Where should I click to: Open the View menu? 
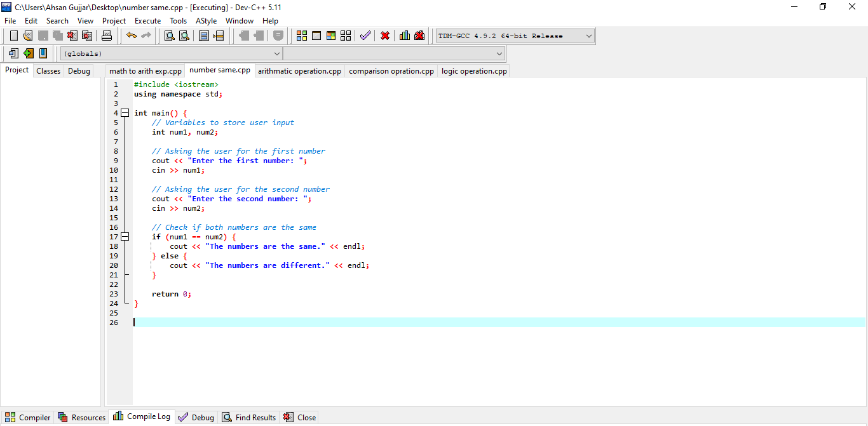86,21
